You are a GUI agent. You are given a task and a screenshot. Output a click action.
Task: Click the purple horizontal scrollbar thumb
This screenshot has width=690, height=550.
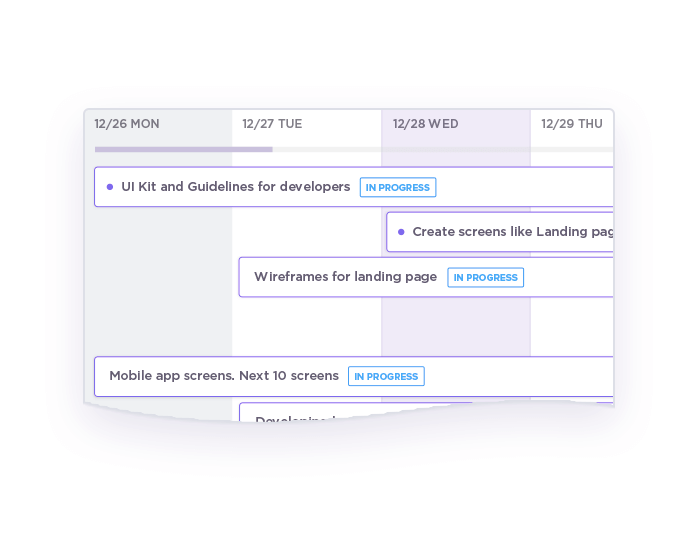183,149
